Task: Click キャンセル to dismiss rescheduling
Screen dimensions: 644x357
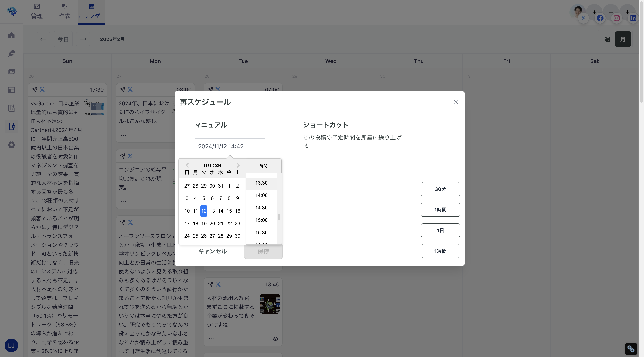Action: (212, 251)
